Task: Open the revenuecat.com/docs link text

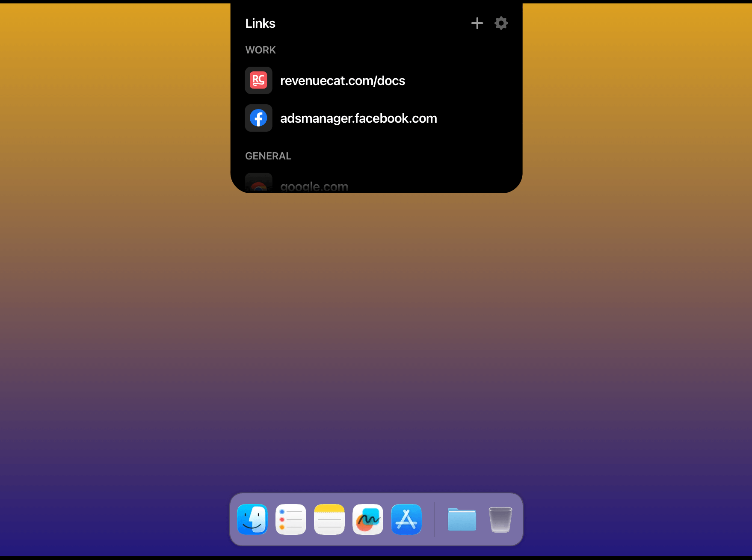Action: [x=342, y=81]
